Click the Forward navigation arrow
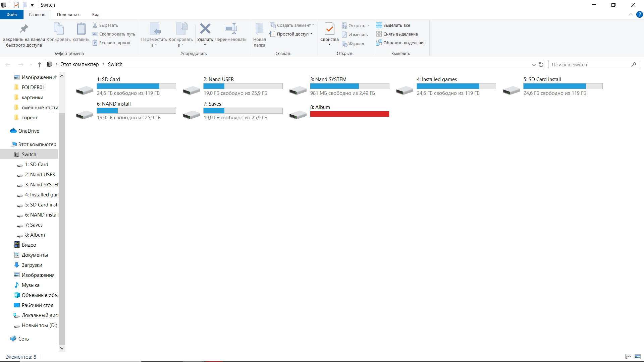This screenshot has height=362, width=644. (x=21, y=64)
